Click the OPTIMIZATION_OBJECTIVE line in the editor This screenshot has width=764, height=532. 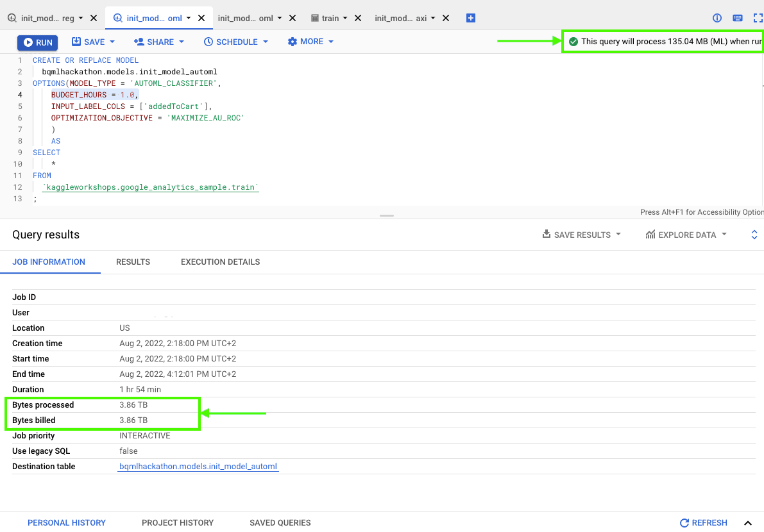coord(148,118)
